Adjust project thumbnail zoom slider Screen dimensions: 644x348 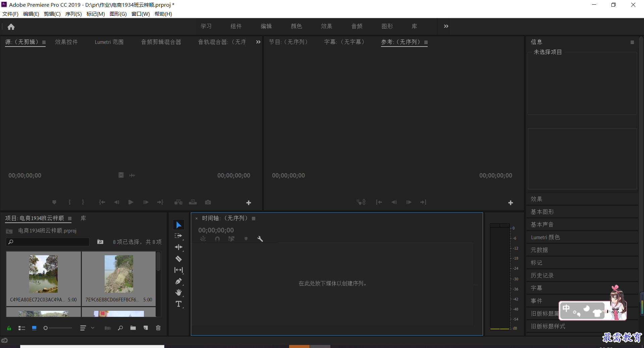pos(58,328)
